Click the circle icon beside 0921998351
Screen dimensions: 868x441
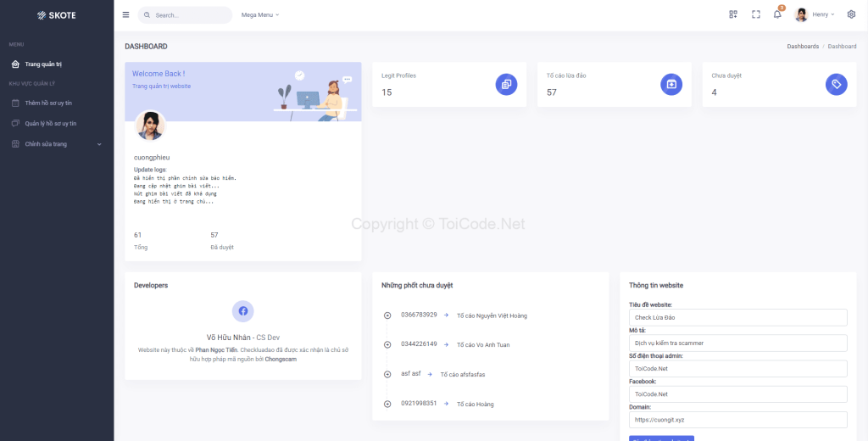[387, 404]
